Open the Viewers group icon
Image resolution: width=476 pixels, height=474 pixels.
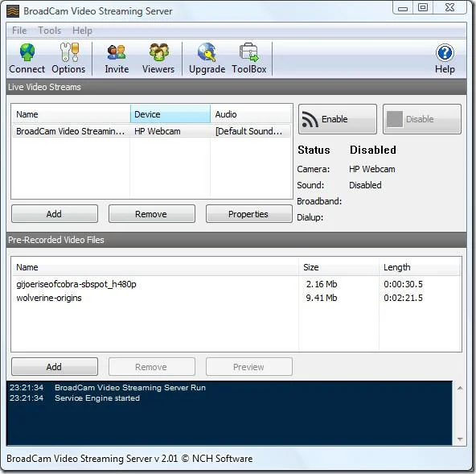158,52
